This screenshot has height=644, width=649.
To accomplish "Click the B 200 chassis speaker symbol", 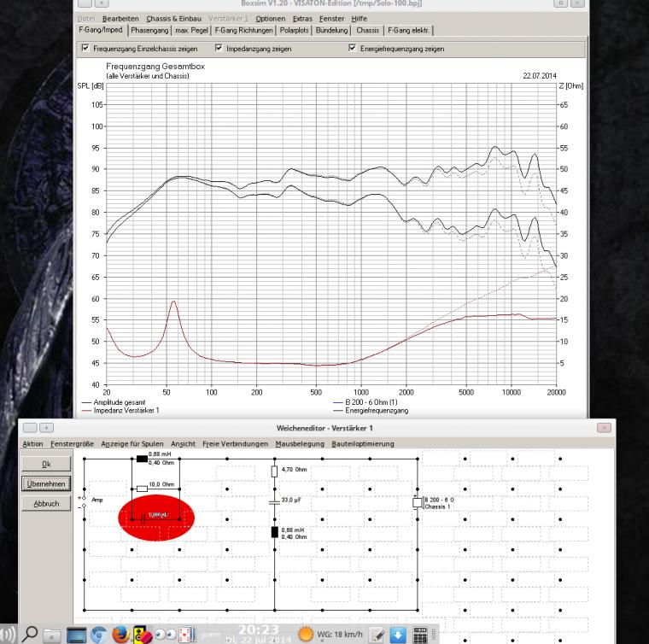I will (x=417, y=502).
